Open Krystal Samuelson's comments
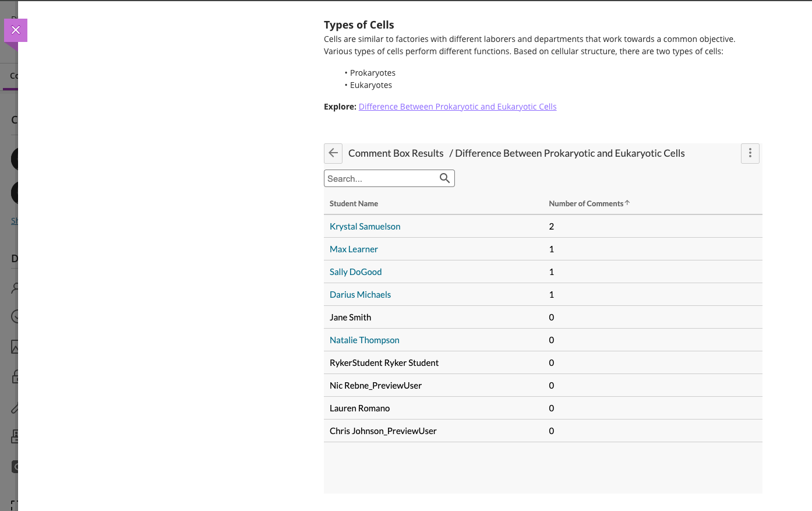Image resolution: width=812 pixels, height=511 pixels. point(365,227)
